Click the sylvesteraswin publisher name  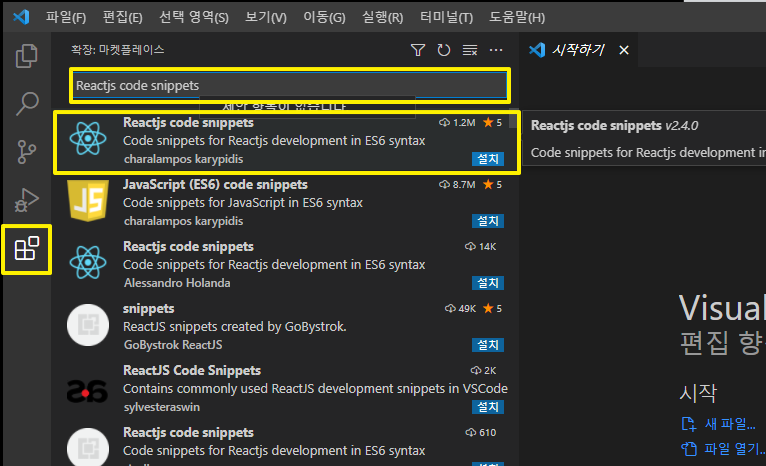coord(162,407)
